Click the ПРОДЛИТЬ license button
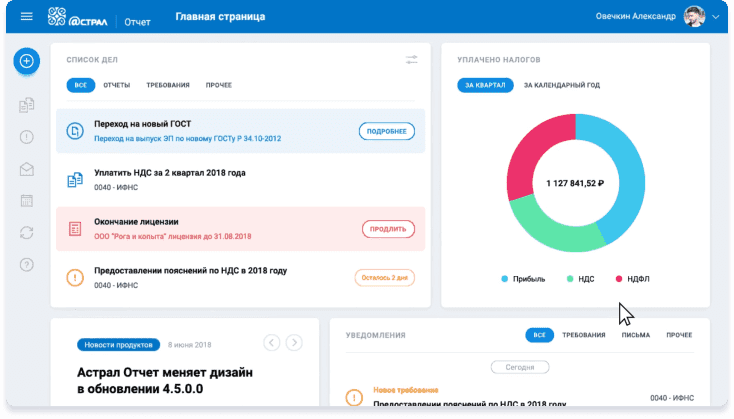This screenshot has width=734, height=419. tap(388, 229)
